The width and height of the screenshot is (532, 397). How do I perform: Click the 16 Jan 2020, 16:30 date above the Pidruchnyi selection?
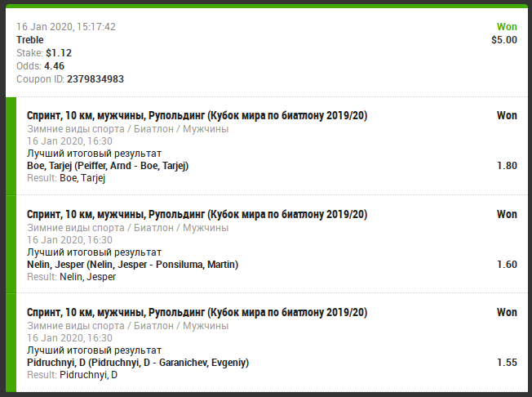(69, 338)
